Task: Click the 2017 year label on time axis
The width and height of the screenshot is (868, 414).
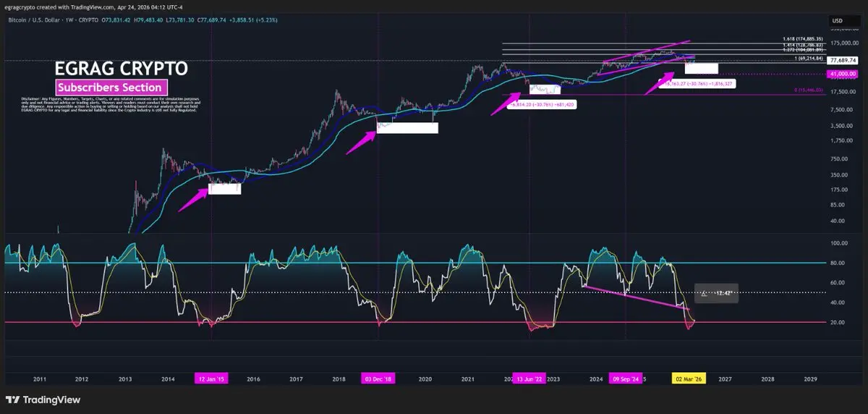Action: click(296, 379)
